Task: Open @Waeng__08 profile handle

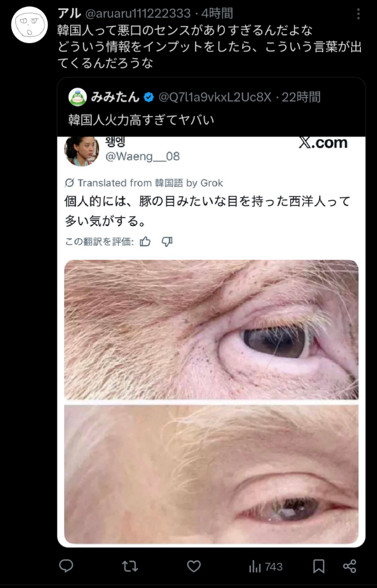Action: (142, 156)
